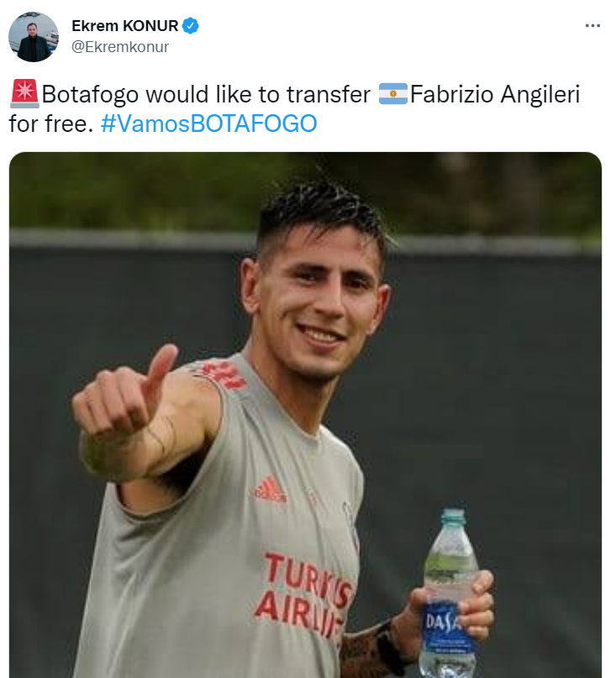This screenshot has width=616, height=678.
Task: Follow the #VamosBOTAFOGO hashtag
Action: pyautogui.click(x=209, y=124)
